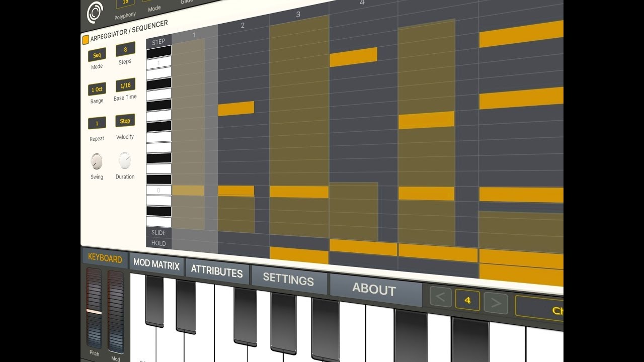This screenshot has width=644, height=362.
Task: Select step column header 4
Action: (362, 4)
